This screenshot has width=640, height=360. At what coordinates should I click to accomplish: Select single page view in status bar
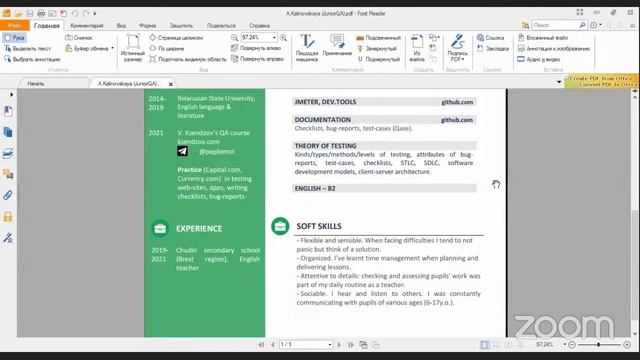484,345
